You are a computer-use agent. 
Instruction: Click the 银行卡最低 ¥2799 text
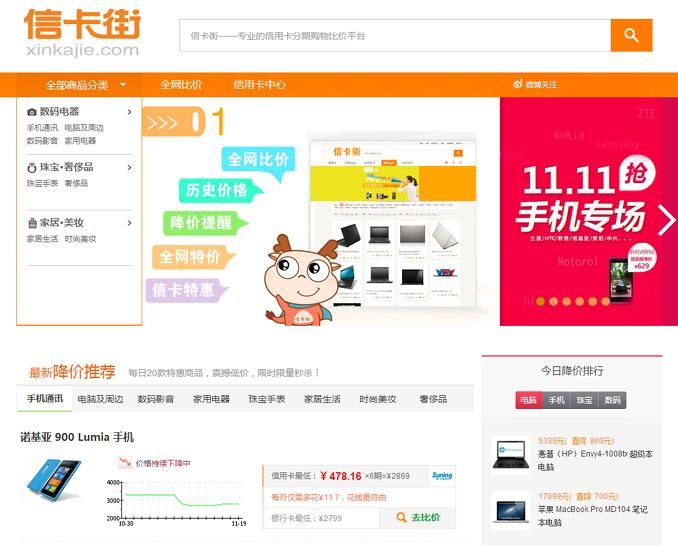307,518
